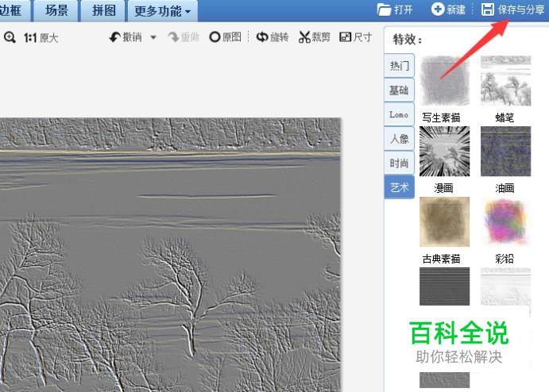Screen dimensions: 549x392
Task: Apply the 彩铅 effect thumbnail
Action: point(505,221)
